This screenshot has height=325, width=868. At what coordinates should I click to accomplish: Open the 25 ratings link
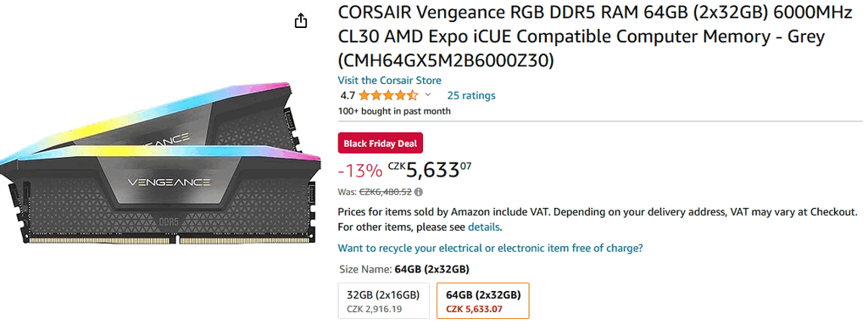point(471,95)
